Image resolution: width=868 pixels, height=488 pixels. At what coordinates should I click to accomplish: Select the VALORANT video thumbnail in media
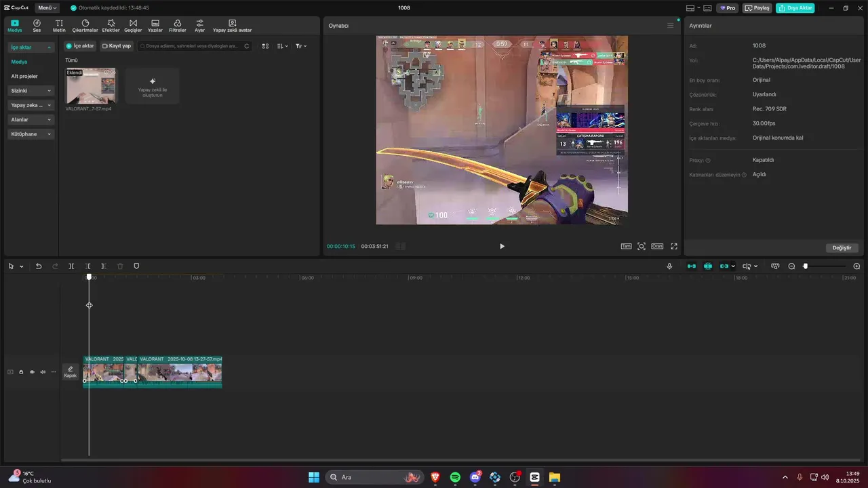(90, 85)
